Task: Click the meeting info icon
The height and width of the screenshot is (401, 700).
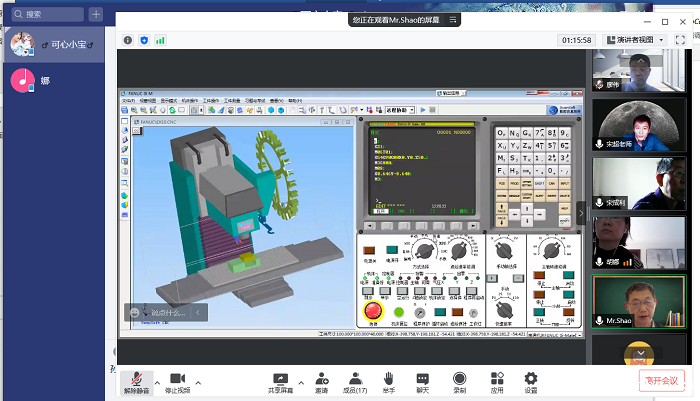Action: click(127, 40)
